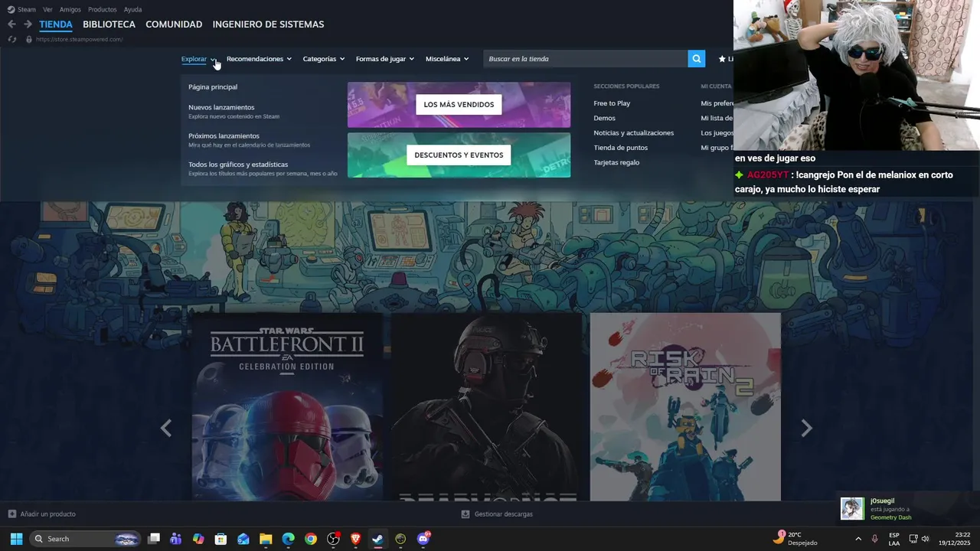Switch to the BIBLIOTECA tab
Screen dimensions: 980x551
[109, 24]
